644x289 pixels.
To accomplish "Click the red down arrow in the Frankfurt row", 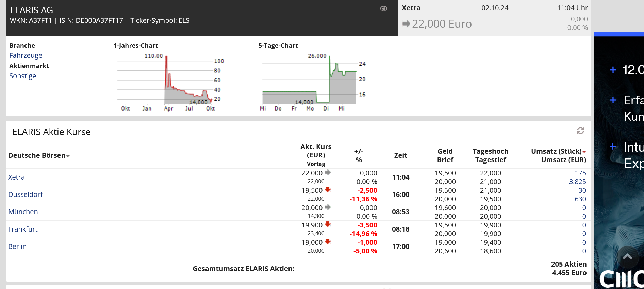I will (328, 224).
